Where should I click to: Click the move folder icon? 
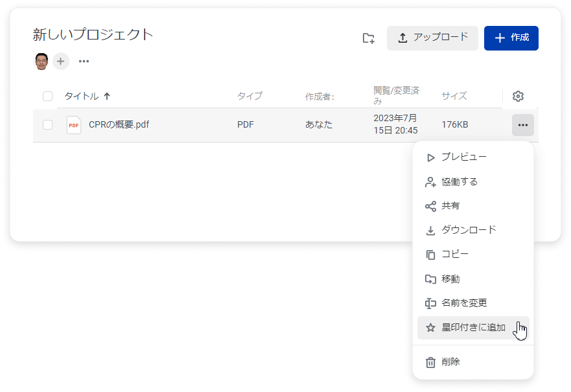click(430, 279)
